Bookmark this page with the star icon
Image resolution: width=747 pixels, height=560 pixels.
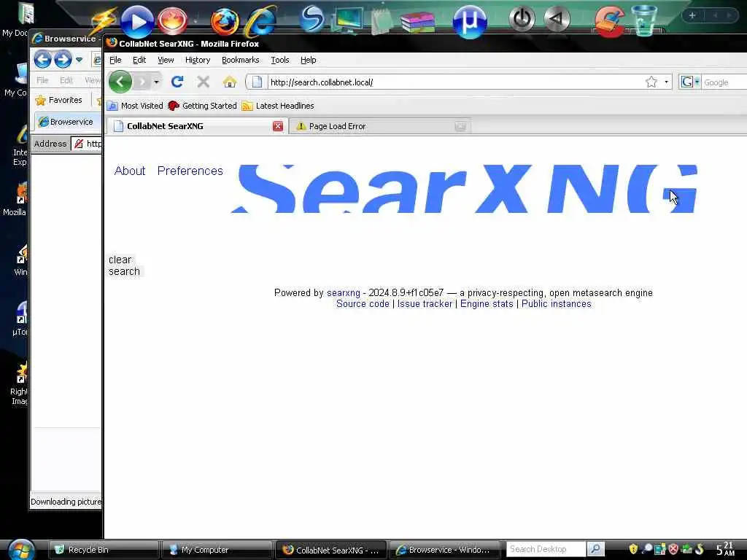651,82
